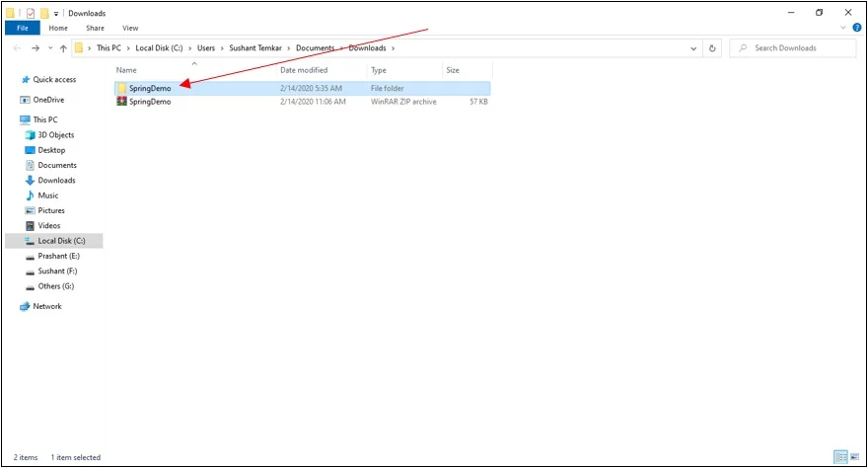
Task: Sort files by Date modified column
Action: point(304,70)
